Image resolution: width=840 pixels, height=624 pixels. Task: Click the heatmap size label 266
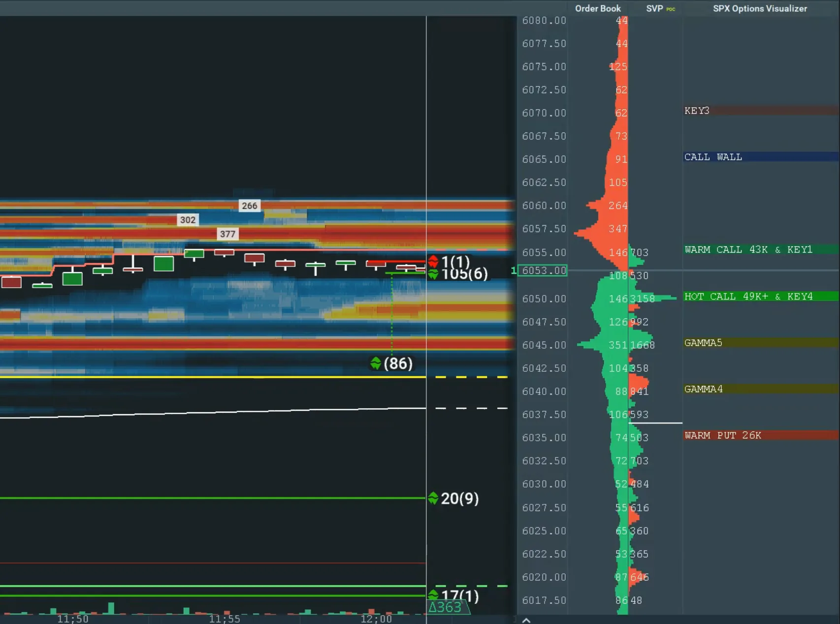[x=249, y=206]
